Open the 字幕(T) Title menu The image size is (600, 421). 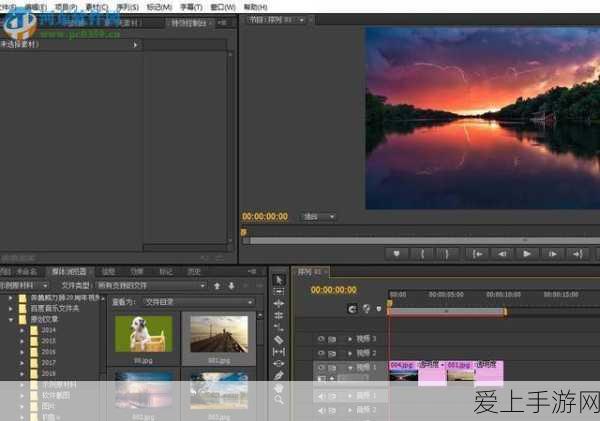coord(191,7)
